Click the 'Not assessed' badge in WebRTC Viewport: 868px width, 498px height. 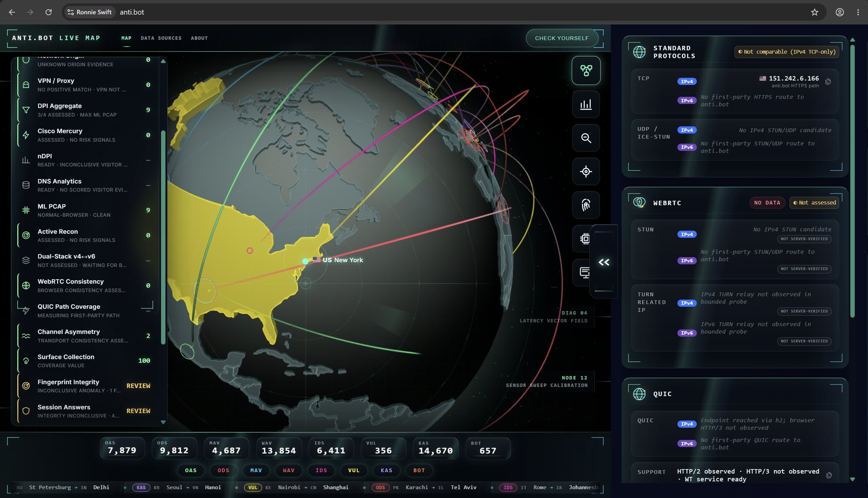(x=814, y=203)
